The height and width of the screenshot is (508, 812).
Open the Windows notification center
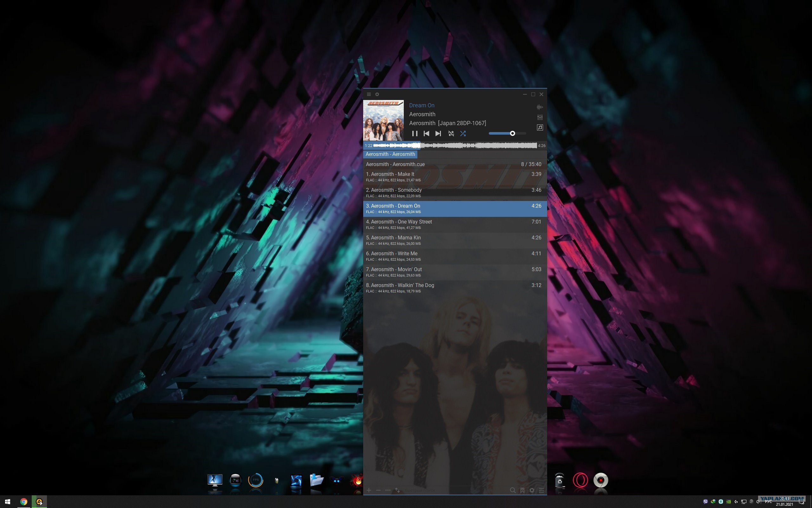pyautogui.click(x=802, y=502)
